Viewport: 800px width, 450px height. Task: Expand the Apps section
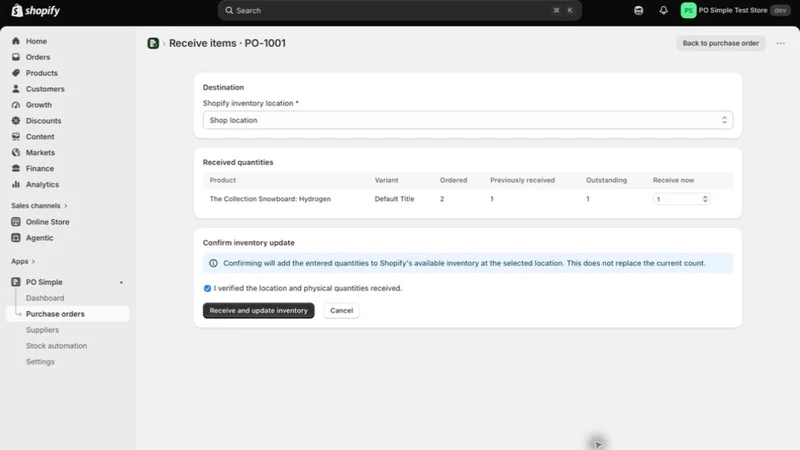coord(23,261)
